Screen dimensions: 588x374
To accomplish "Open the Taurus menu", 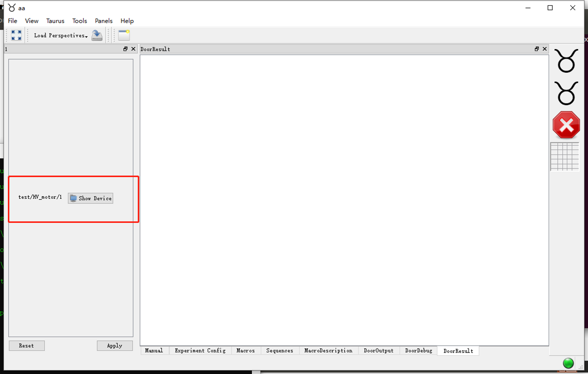I will 55,21.
